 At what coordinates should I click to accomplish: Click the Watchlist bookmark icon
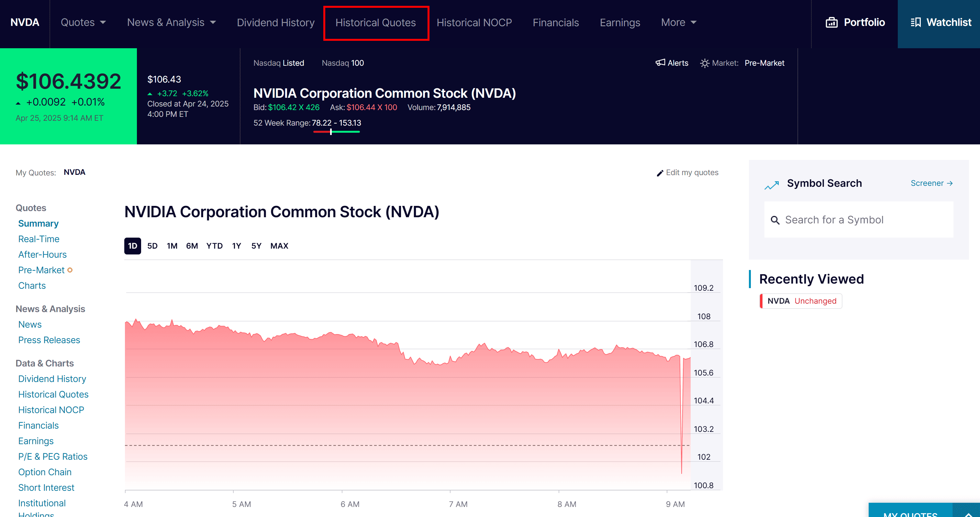tap(915, 22)
